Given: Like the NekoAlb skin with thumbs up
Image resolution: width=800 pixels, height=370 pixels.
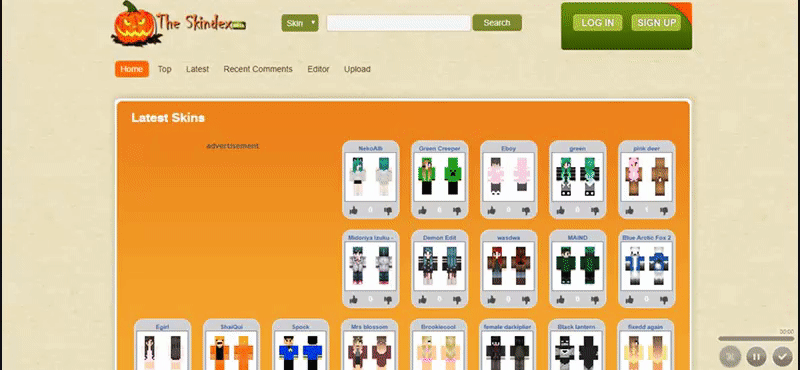Looking at the screenshot, I should (354, 210).
